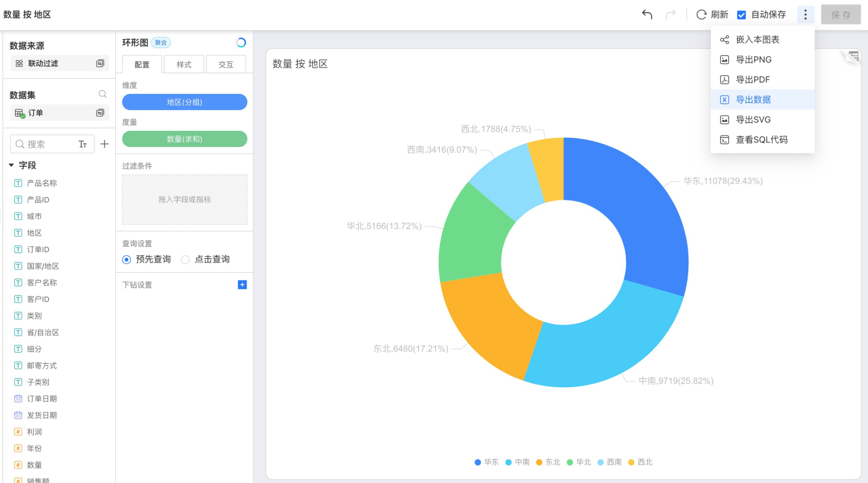Click the 地区(分组) dimension pill
This screenshot has width=868, height=483.
point(184,102)
